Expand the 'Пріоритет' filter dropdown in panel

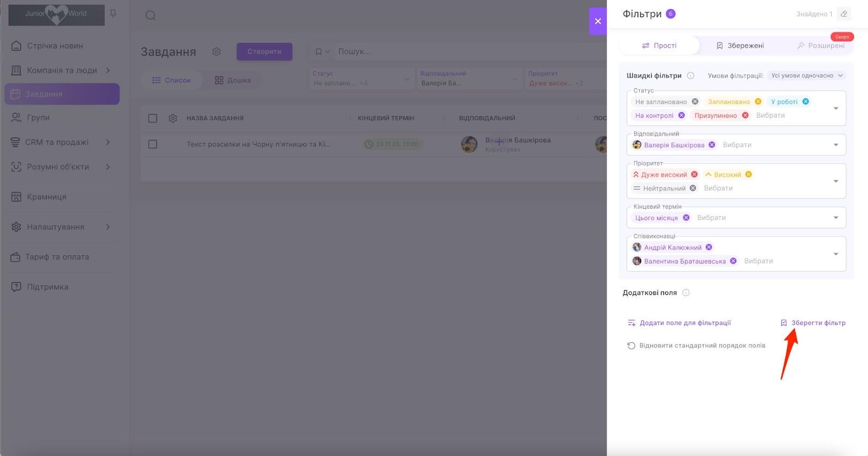coord(836,181)
